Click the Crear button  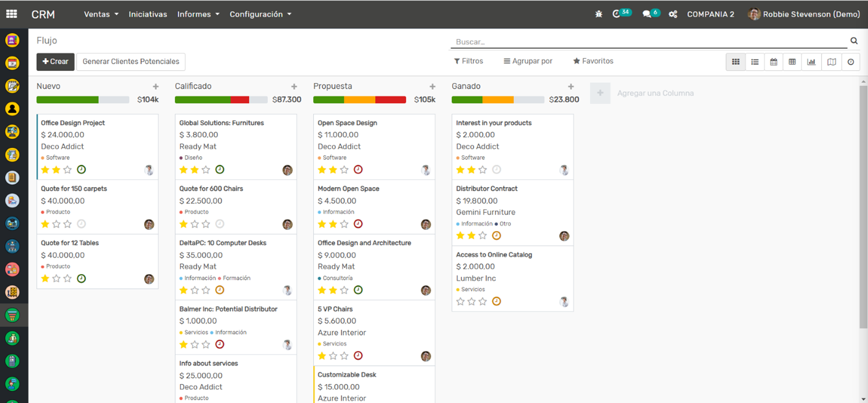(55, 62)
